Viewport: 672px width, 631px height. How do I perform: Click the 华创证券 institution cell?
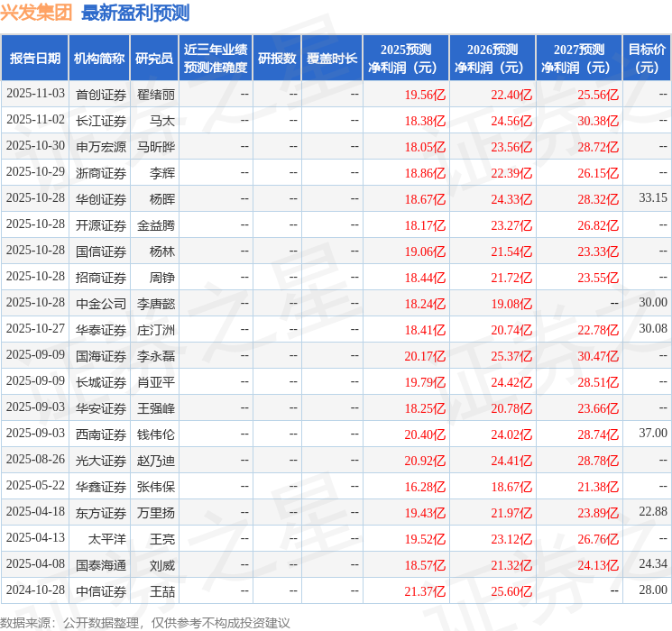pyautogui.click(x=101, y=199)
